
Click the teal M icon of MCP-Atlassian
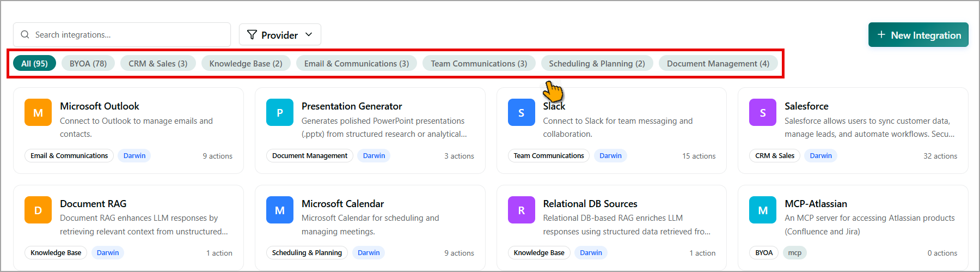tap(763, 210)
